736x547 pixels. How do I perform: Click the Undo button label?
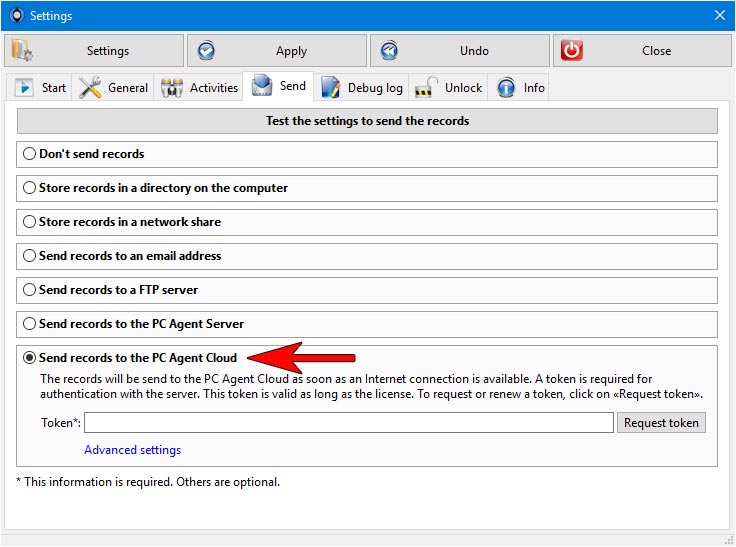pos(474,51)
